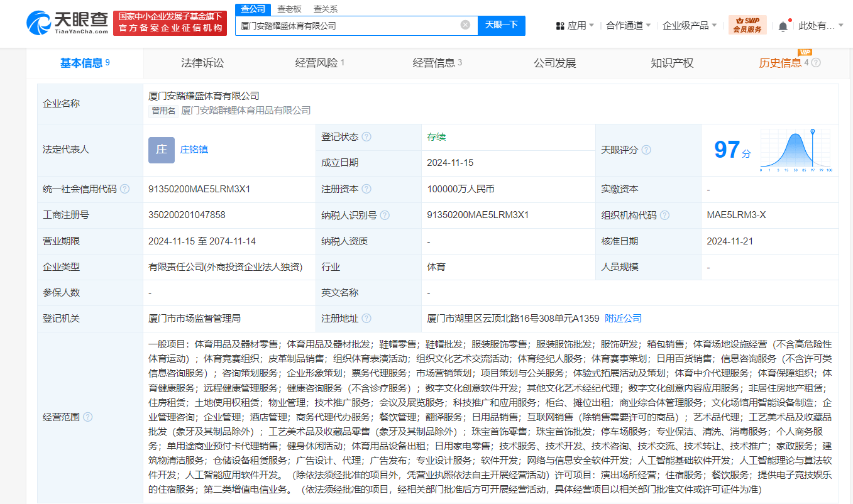Click the 天眼评分 distribution chart
The height and width of the screenshot is (504, 853).
point(796,150)
